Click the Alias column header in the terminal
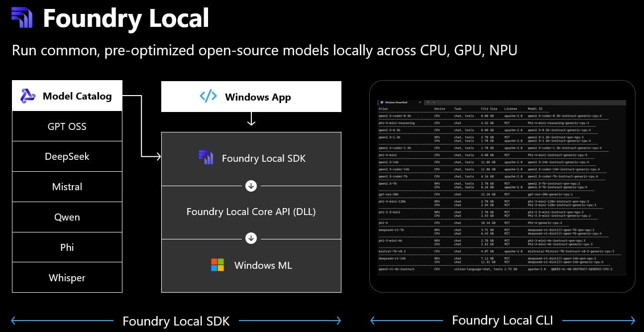644x332 pixels. (383, 109)
